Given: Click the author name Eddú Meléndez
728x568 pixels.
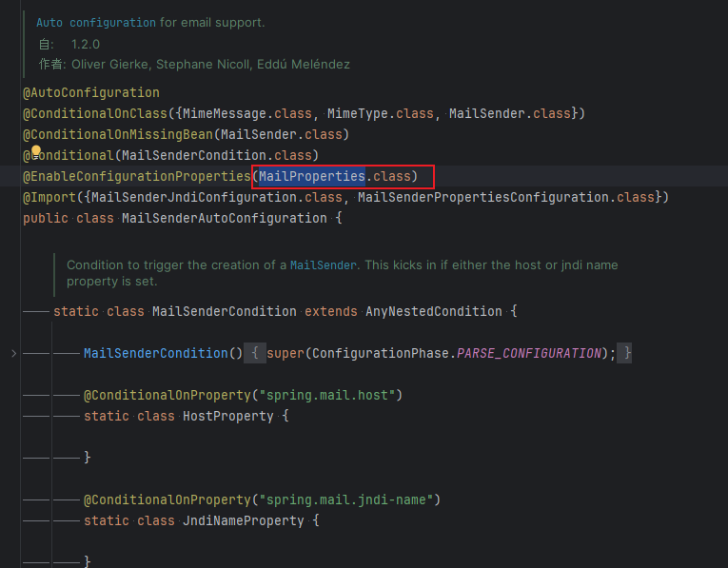Looking at the screenshot, I should pos(304,65).
